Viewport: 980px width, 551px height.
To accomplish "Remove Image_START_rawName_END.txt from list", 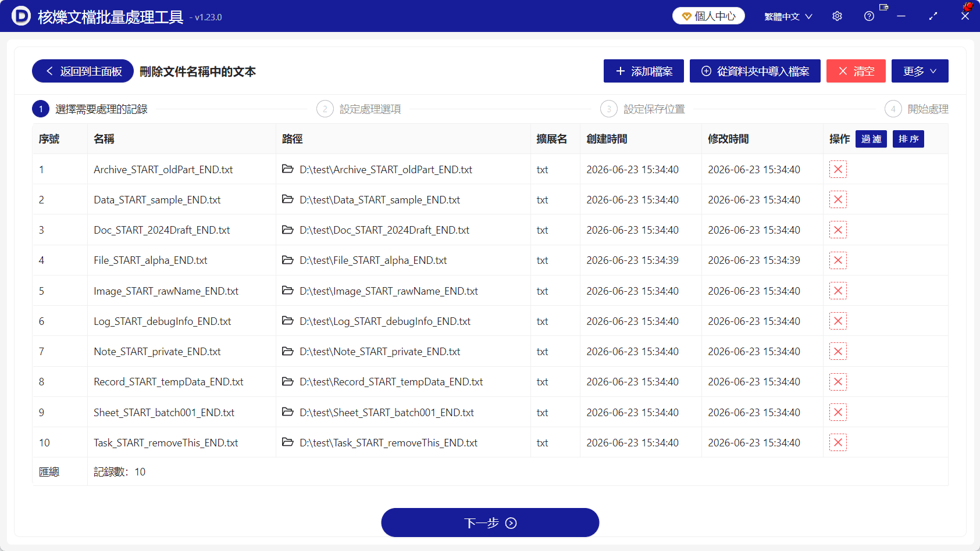I will pyautogui.click(x=838, y=291).
